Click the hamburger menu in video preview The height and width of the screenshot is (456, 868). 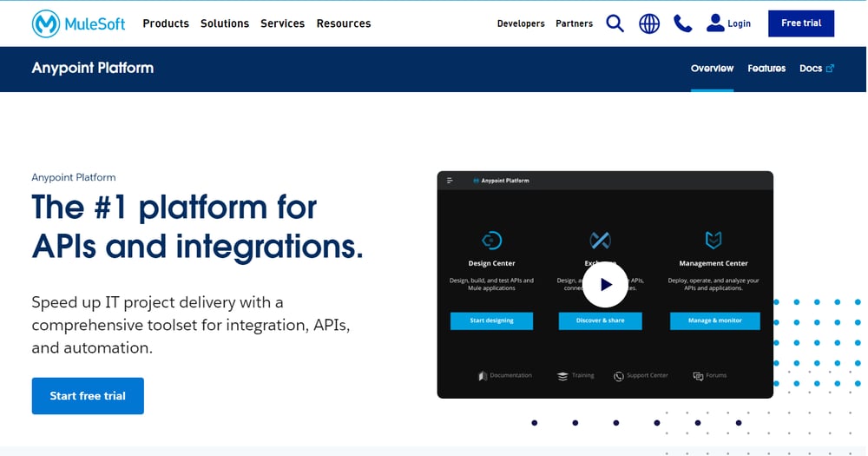pos(450,181)
